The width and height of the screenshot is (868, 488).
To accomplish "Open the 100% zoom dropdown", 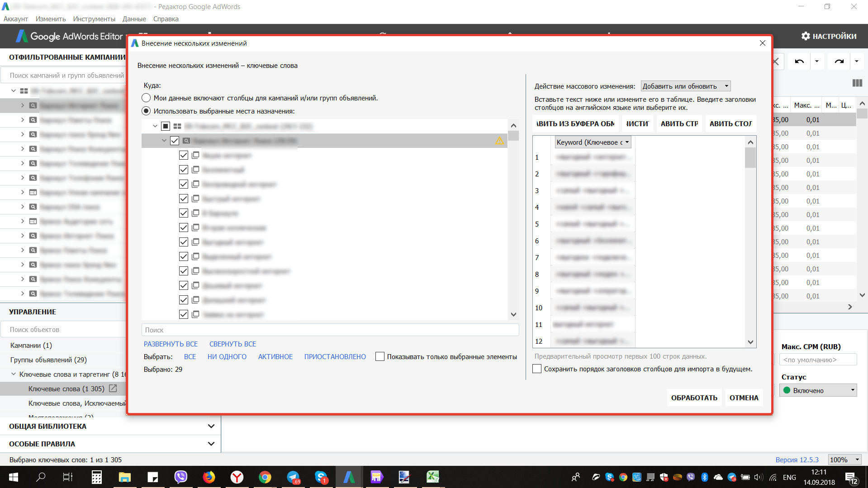I will coord(844,460).
